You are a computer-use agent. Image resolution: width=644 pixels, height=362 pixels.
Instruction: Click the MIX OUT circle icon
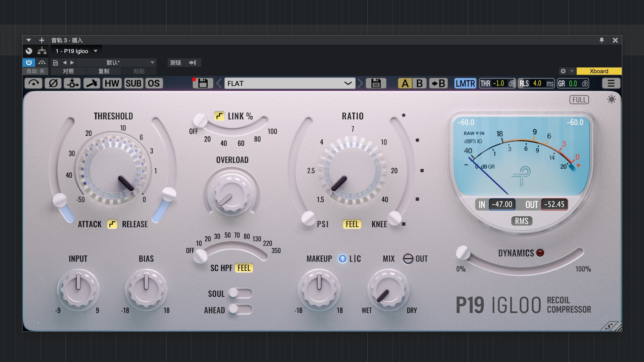tap(408, 259)
